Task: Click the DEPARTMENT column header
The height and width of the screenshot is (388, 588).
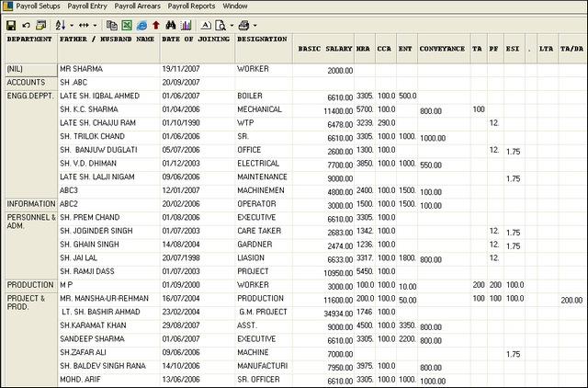Action: (31, 49)
